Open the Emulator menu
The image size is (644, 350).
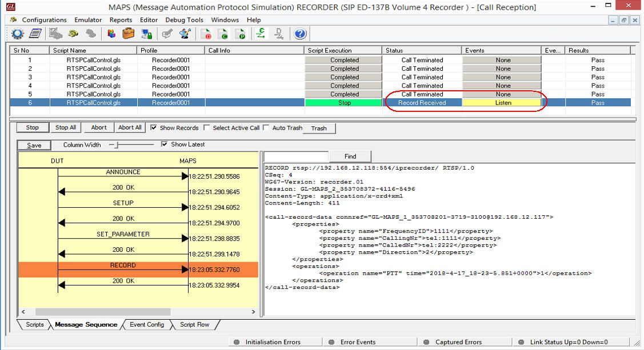88,19
